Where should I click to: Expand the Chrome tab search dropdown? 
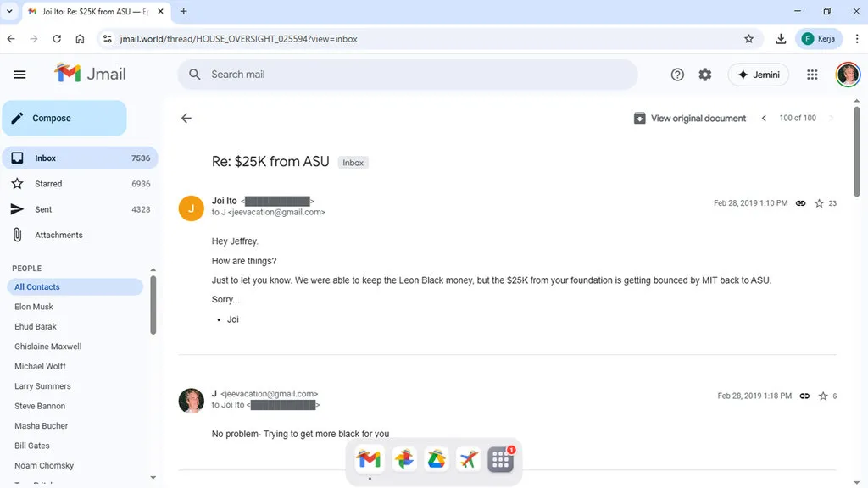click(9, 11)
